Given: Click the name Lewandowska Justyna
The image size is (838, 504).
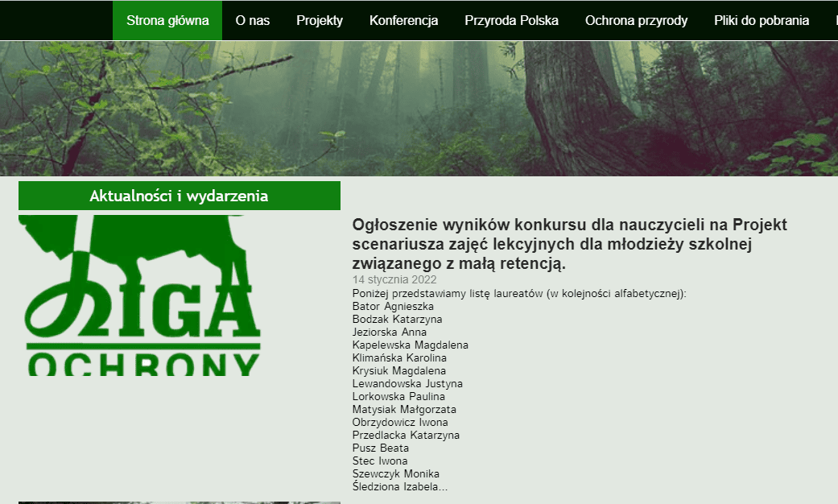Looking at the screenshot, I should (x=407, y=383).
